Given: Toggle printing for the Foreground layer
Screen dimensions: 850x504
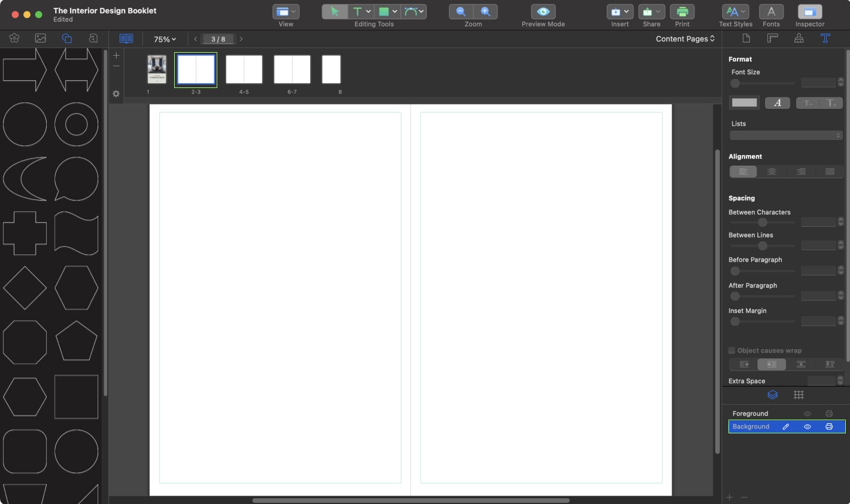Looking at the screenshot, I should [x=828, y=413].
